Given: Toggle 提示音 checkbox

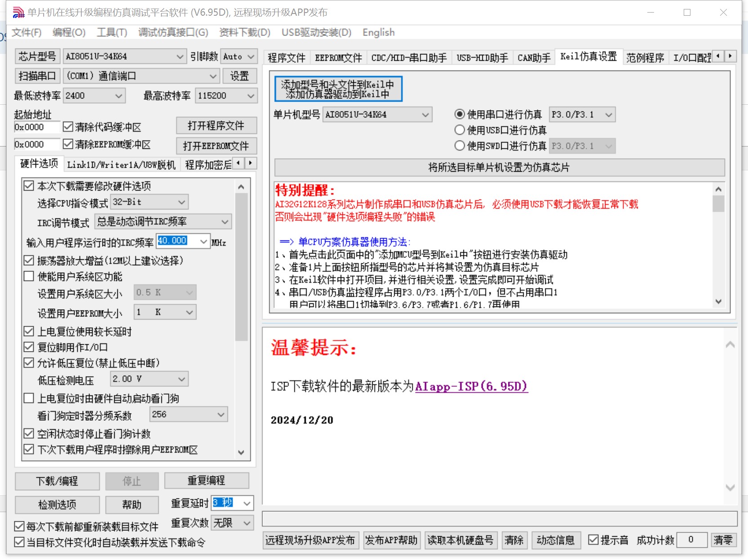Looking at the screenshot, I should click(593, 539).
